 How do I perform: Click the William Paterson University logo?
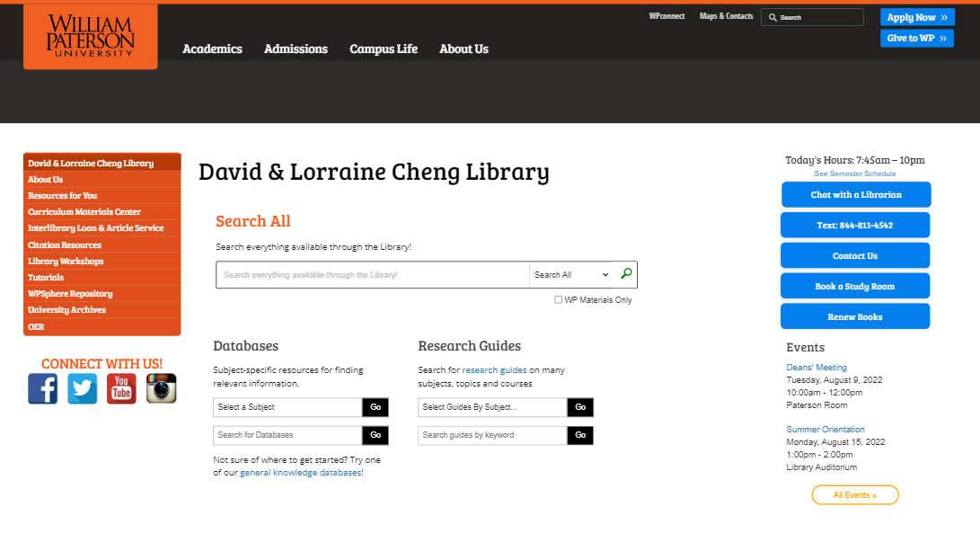click(91, 36)
